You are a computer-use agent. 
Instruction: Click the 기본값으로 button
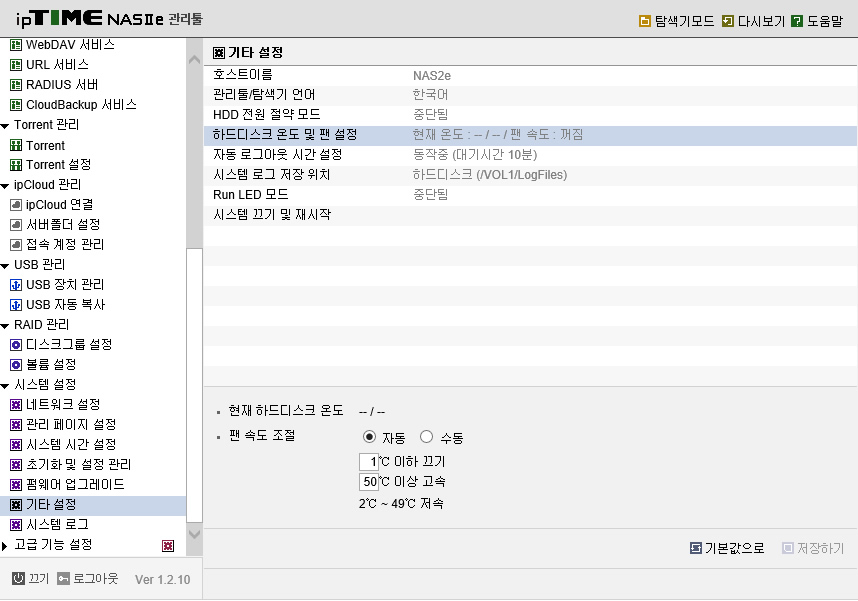pos(727,548)
